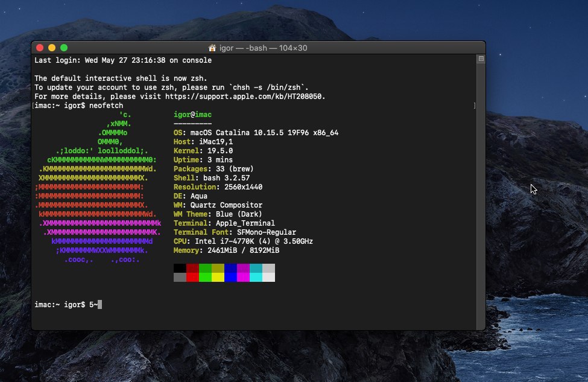The width and height of the screenshot is (588, 382).
Task: Click the bottom 'imac:~ igor$ 5~' prompt input
Action: 68,304
